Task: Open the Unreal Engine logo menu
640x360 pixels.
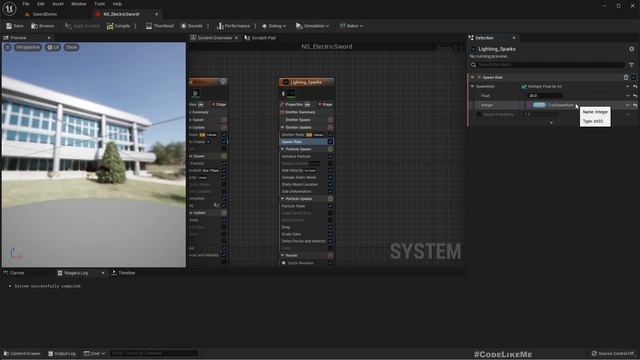Action: pos(9,8)
